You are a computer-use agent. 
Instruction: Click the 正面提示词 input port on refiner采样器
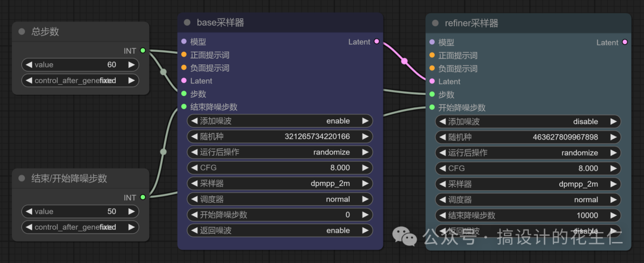pos(432,55)
